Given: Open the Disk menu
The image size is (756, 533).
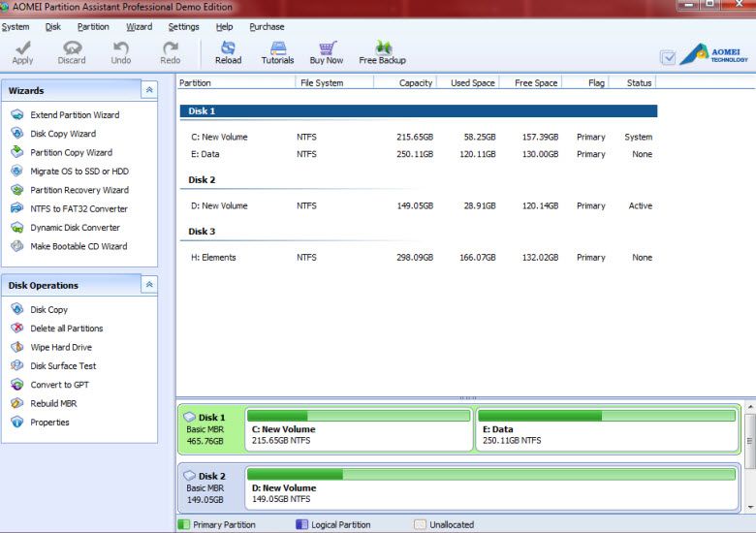Looking at the screenshot, I should pos(53,27).
